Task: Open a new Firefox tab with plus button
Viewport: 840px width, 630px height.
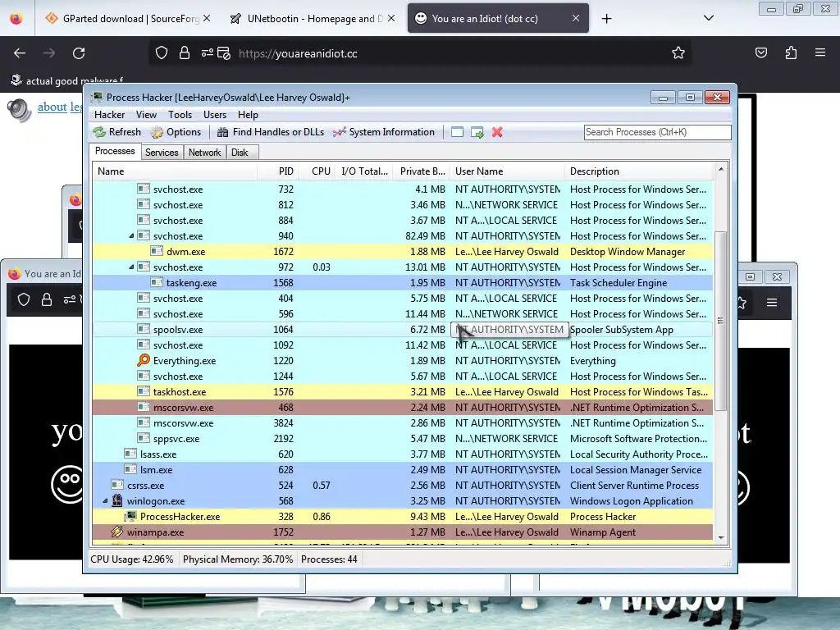Action: (x=606, y=19)
